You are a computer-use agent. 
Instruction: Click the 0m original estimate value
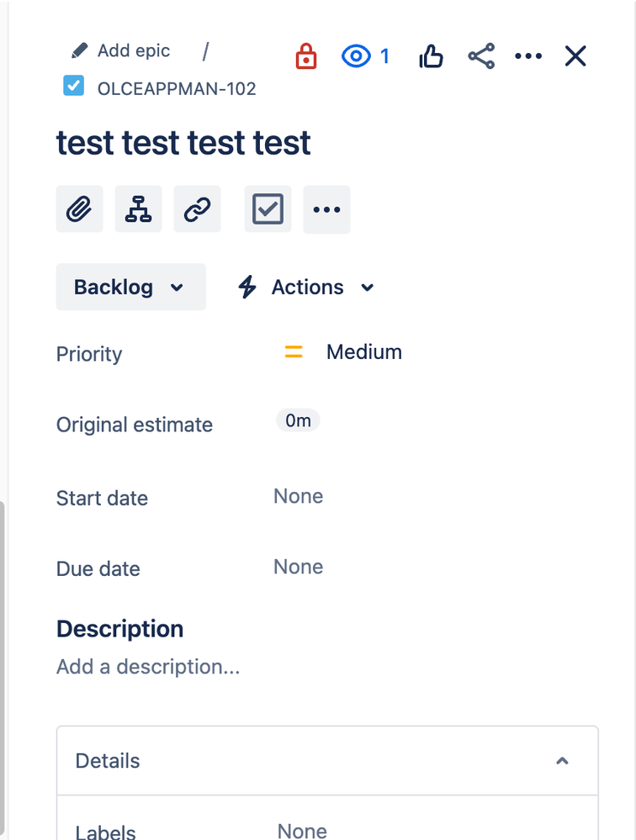click(298, 420)
